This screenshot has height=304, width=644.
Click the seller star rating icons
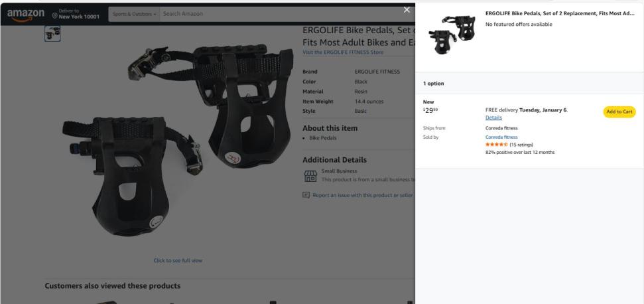pyautogui.click(x=497, y=145)
